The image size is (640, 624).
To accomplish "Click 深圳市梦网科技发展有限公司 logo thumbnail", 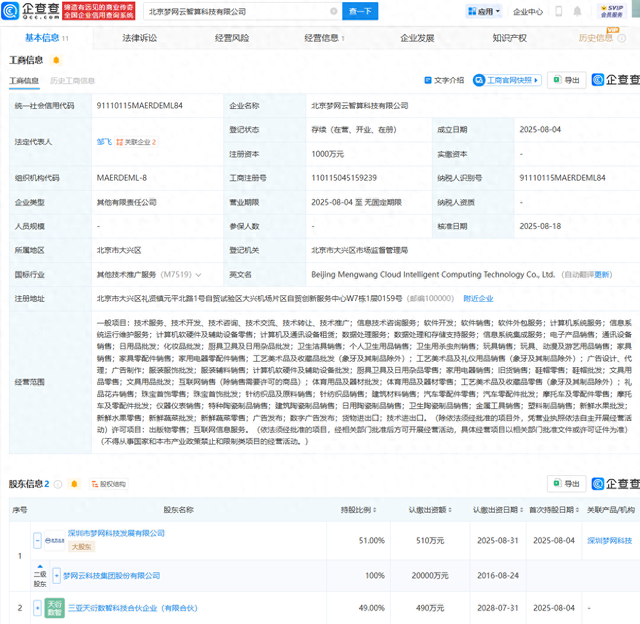I will click(54, 540).
